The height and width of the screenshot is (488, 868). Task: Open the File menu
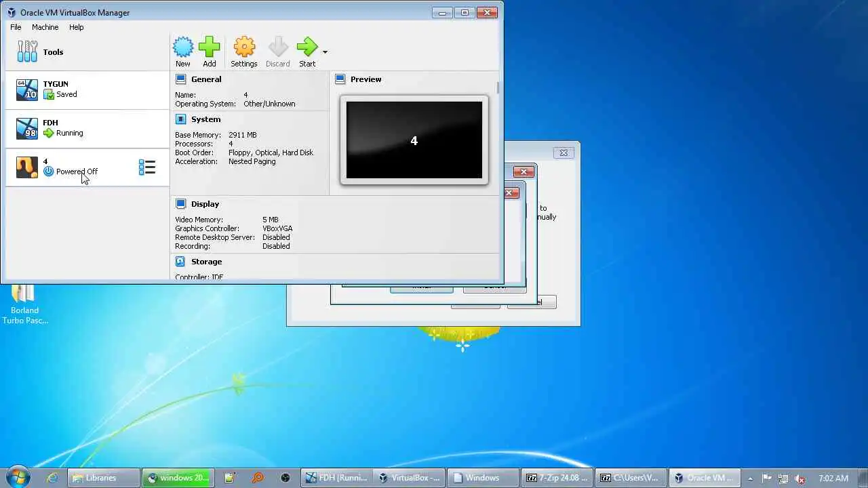tap(16, 27)
